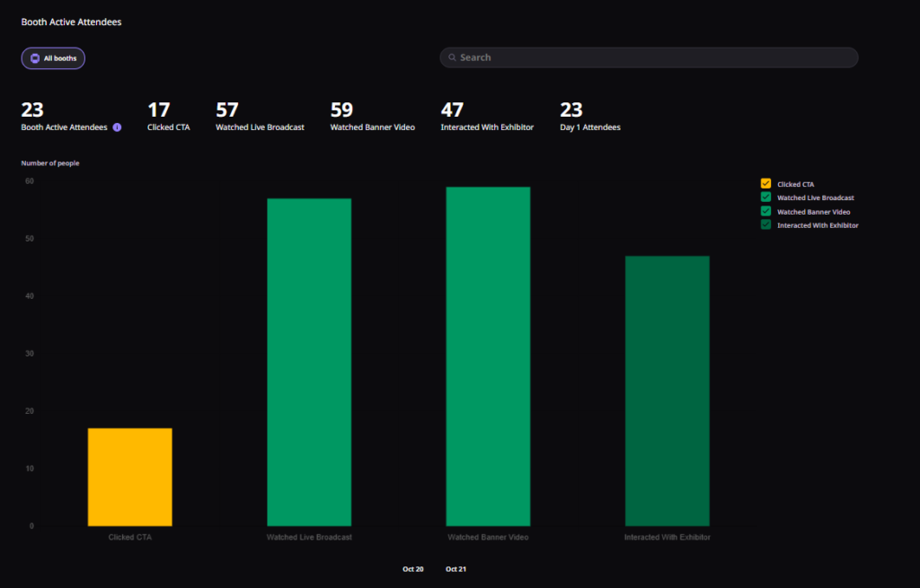Click the info icon beside Booth Active Attendees
Viewport: 920px width, 588px height.
point(117,127)
